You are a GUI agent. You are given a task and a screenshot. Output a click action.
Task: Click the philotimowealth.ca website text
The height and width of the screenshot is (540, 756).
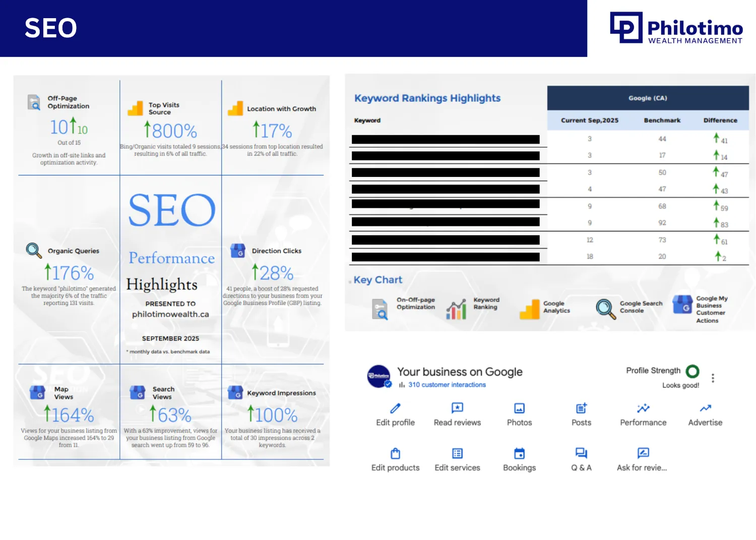tap(170, 314)
